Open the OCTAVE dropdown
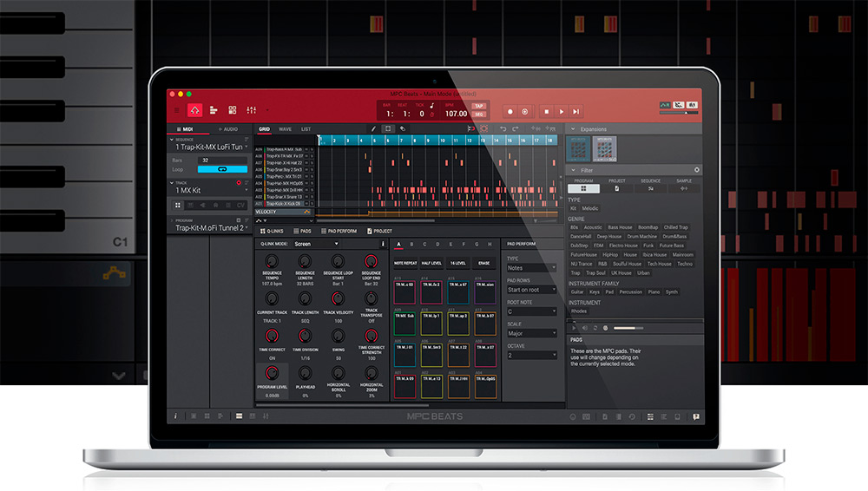Viewport: 868px width, 491px height. (x=531, y=356)
